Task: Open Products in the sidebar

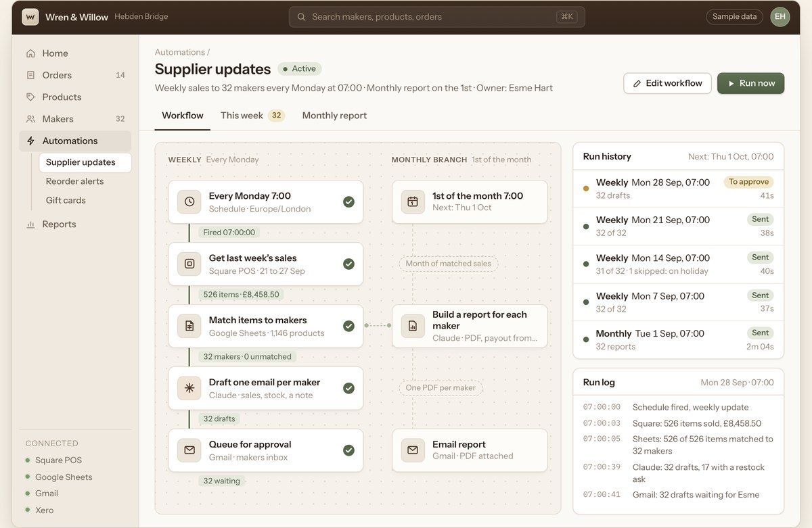Action: click(x=75, y=97)
